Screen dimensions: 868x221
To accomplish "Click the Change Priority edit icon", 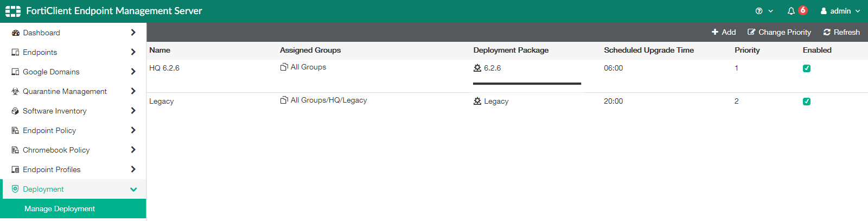I will pos(751,32).
